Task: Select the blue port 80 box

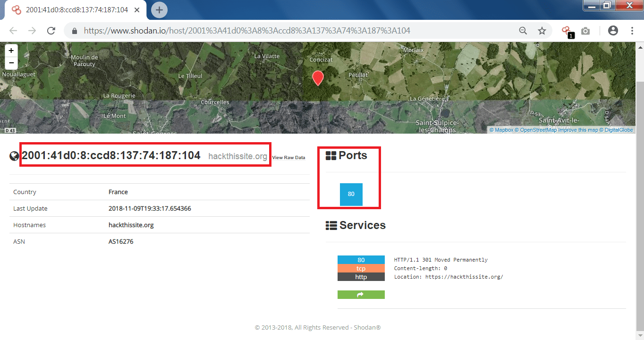Action: tap(351, 194)
